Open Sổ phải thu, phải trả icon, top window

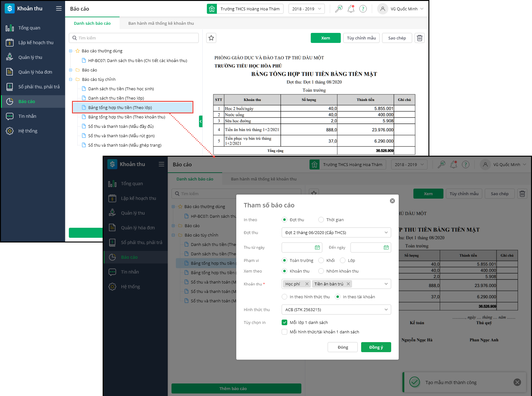click(x=10, y=87)
